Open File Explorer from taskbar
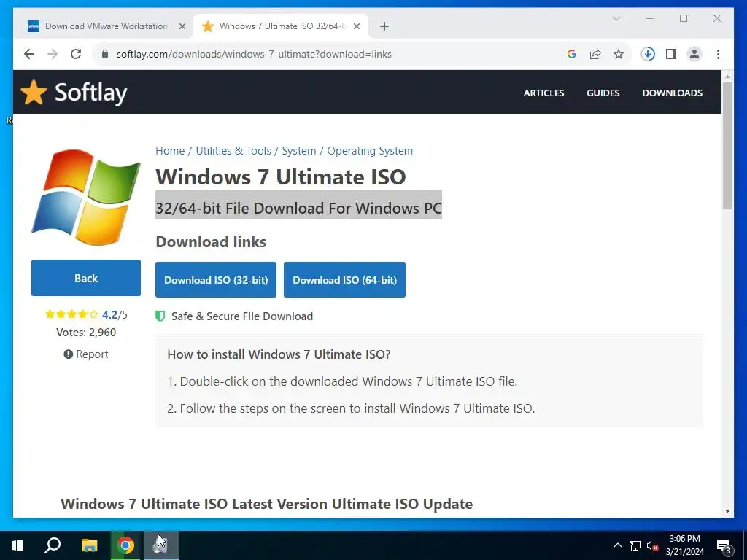 pyautogui.click(x=89, y=545)
